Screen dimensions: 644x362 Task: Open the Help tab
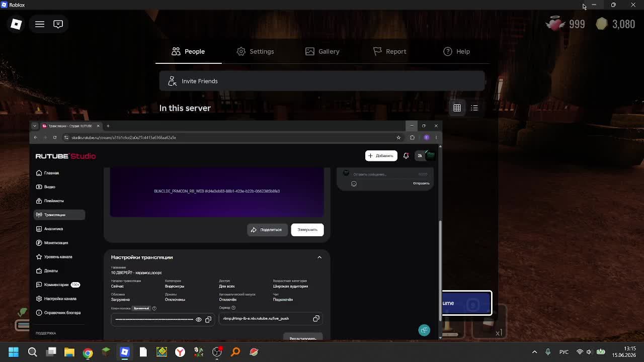456,51
